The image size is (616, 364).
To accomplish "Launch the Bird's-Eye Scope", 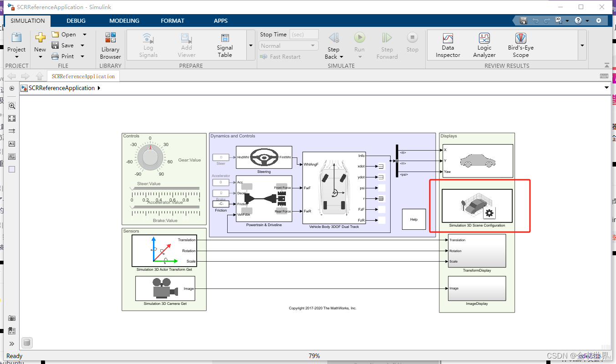I will pos(520,44).
